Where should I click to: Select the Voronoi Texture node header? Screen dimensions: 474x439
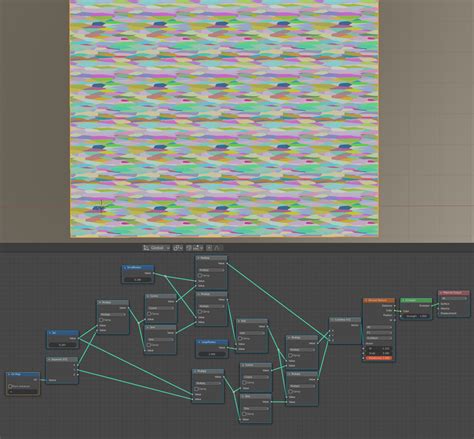379,300
